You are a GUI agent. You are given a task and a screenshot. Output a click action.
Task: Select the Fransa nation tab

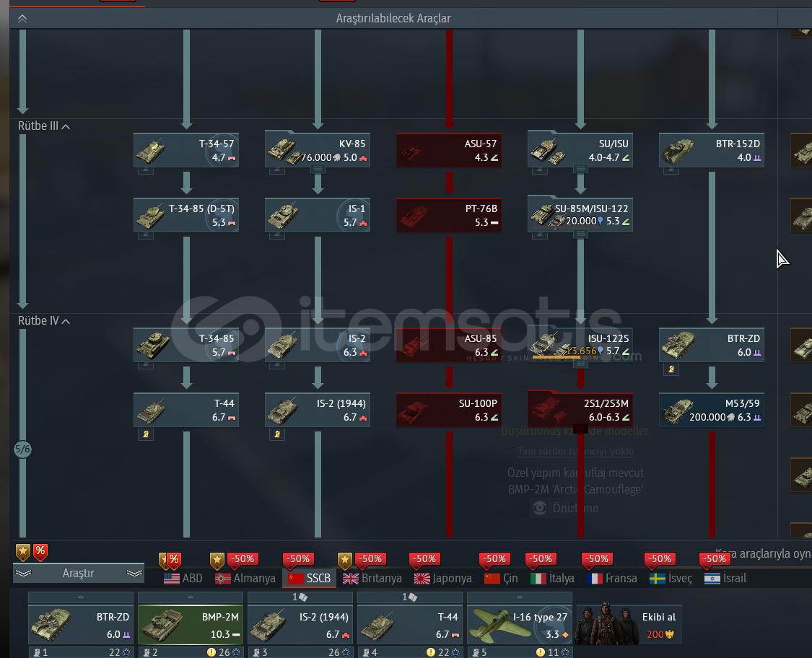click(x=611, y=578)
